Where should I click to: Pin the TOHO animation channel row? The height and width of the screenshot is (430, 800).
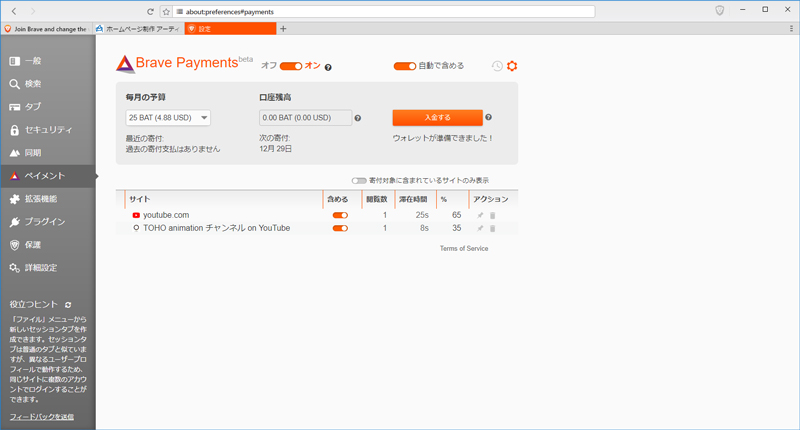point(480,228)
